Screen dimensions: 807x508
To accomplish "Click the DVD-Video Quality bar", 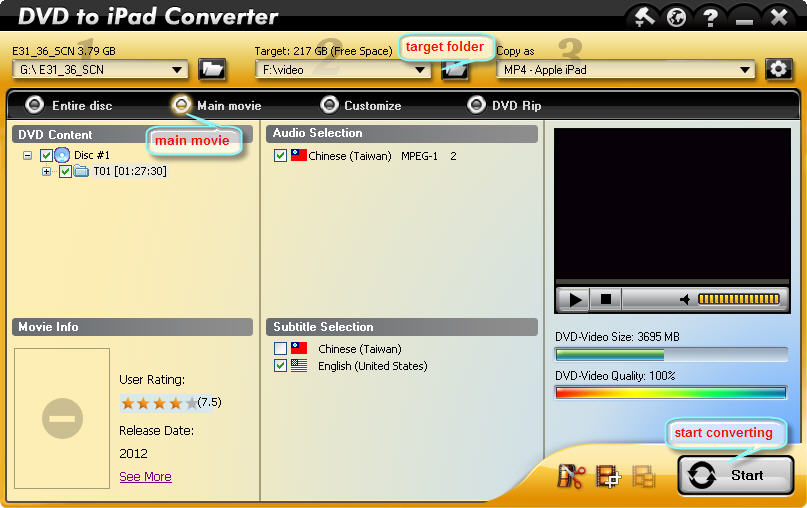I will 671,393.
